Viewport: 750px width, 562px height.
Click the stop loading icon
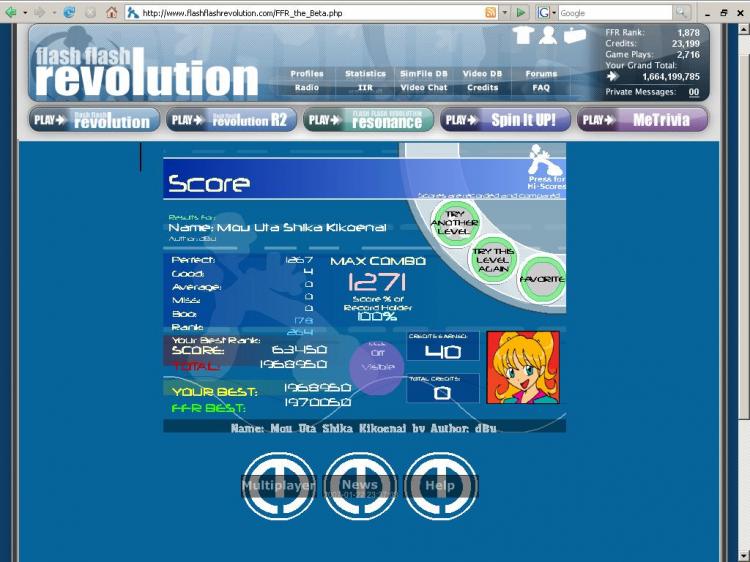90,12
